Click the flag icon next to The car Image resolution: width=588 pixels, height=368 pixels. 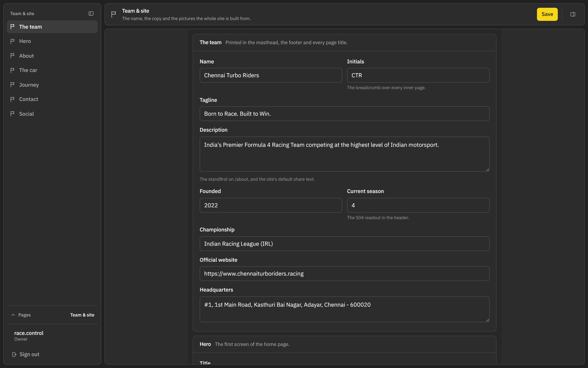tap(12, 70)
